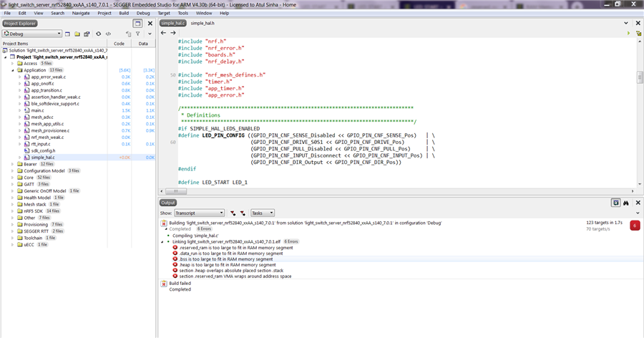Screen dimensions: 644x338
Task: Click the editor vertical scrollbar thumb
Action: pos(640,77)
